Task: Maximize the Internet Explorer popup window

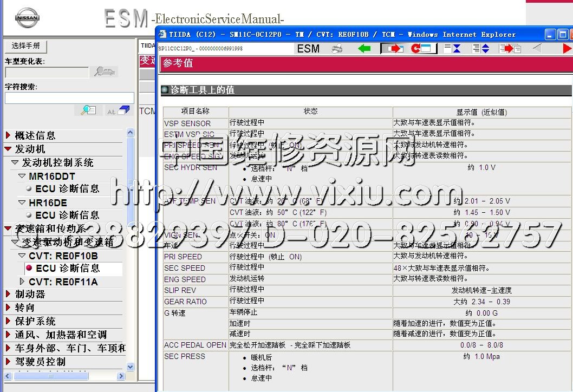Action: click(x=563, y=34)
